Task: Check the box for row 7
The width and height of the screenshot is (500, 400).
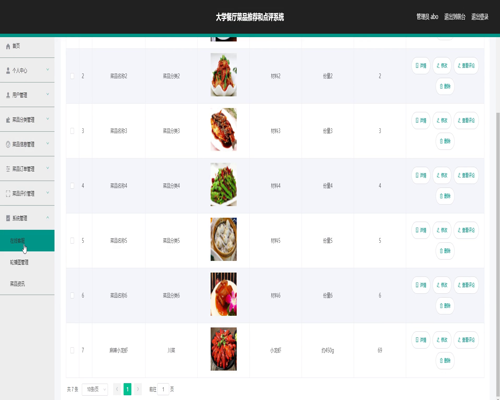Action: (x=72, y=350)
